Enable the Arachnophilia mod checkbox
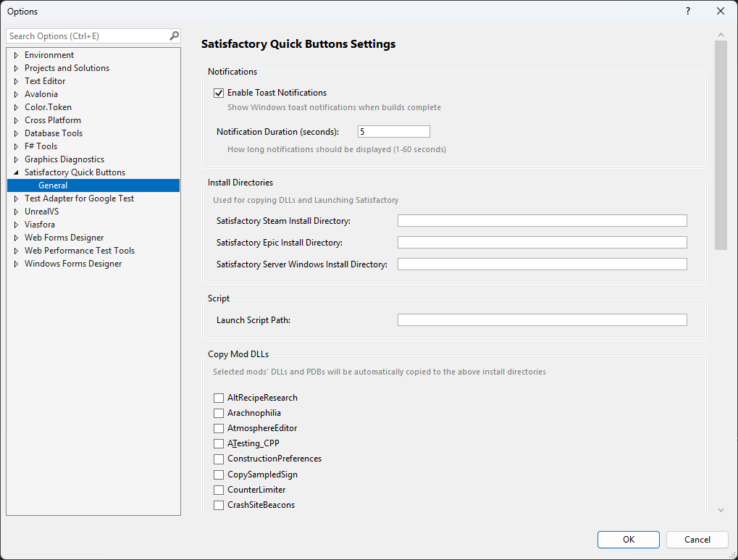Viewport: 738px width, 560px height. pos(219,413)
